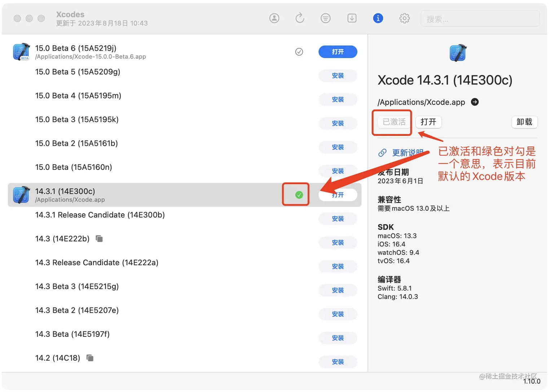The width and height of the screenshot is (551, 392).
Task: Select the 14.3 (14E222b) row text
Action: coord(62,239)
